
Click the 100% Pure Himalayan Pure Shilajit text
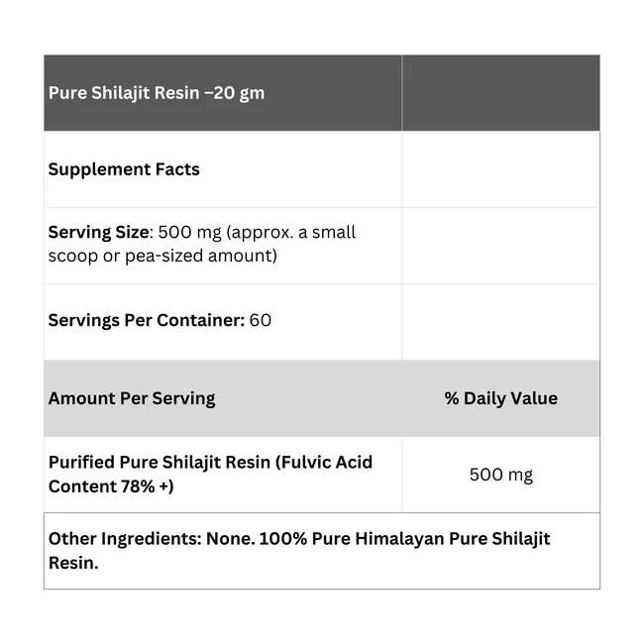coord(404,539)
